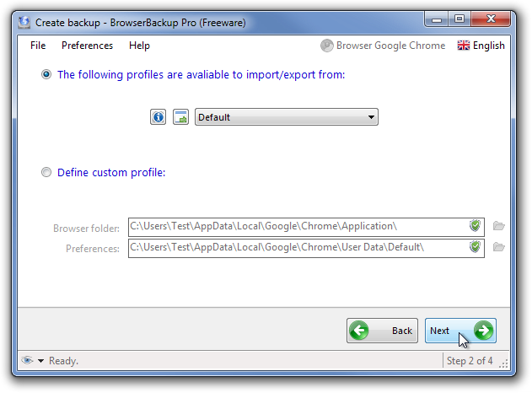Browse for Browser folder via folder icon
The height and width of the screenshot is (393, 532).
(x=499, y=226)
